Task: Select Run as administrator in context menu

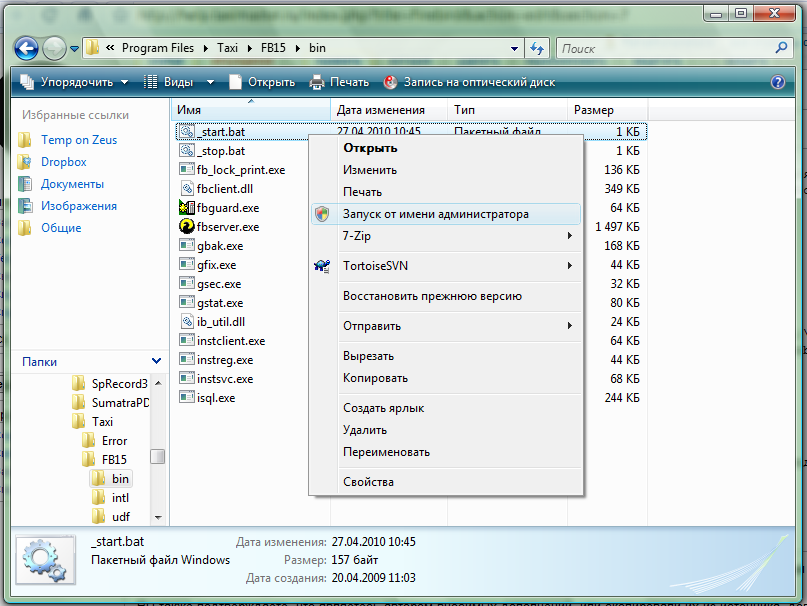Action: (x=435, y=214)
